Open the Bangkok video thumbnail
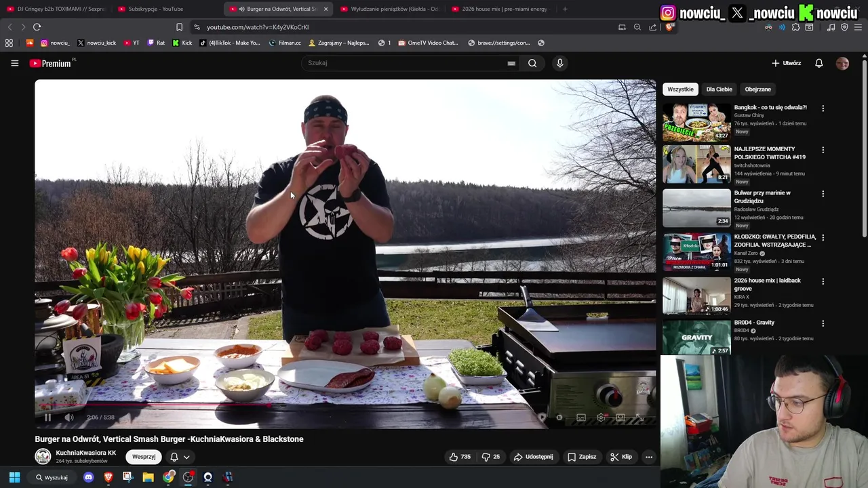868x488 pixels. 696,122
